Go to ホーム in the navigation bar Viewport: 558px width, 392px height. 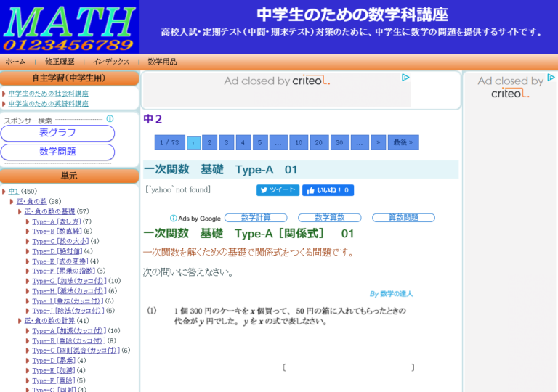(16, 62)
